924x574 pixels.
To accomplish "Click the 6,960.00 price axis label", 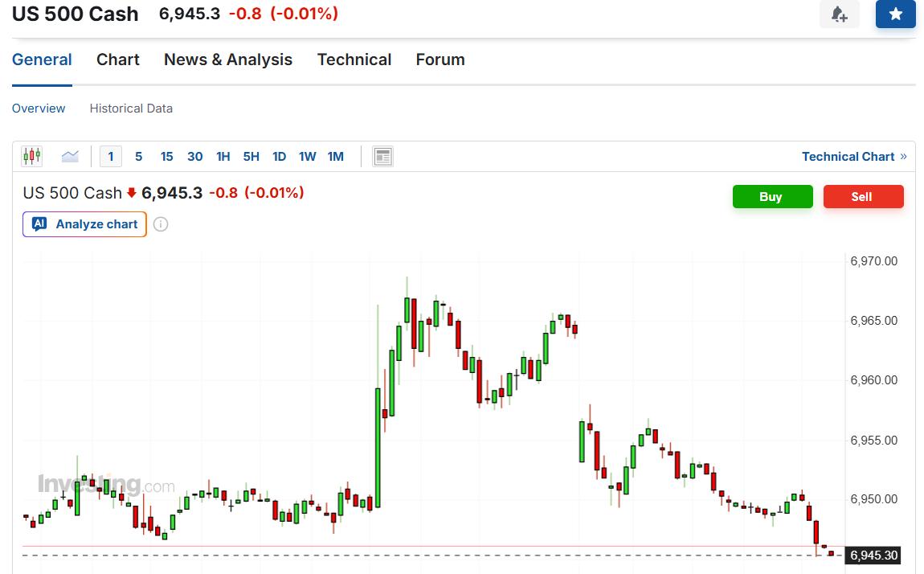I will 874,380.
